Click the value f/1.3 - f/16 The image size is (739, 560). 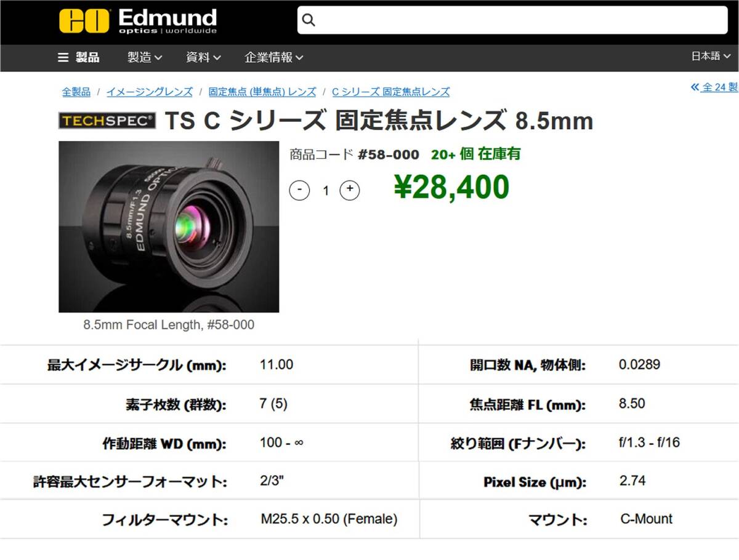point(649,442)
